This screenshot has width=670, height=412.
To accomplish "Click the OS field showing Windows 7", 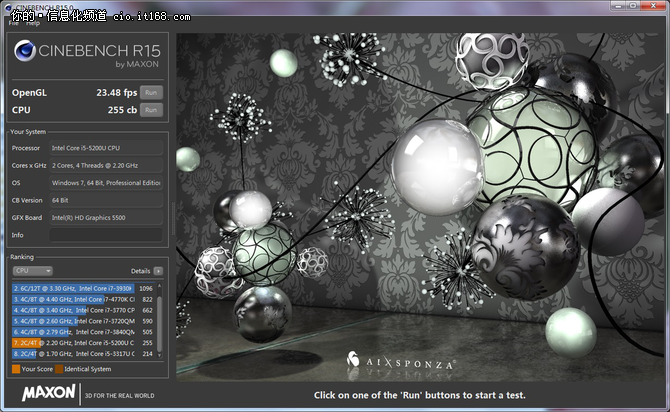I will (x=106, y=183).
